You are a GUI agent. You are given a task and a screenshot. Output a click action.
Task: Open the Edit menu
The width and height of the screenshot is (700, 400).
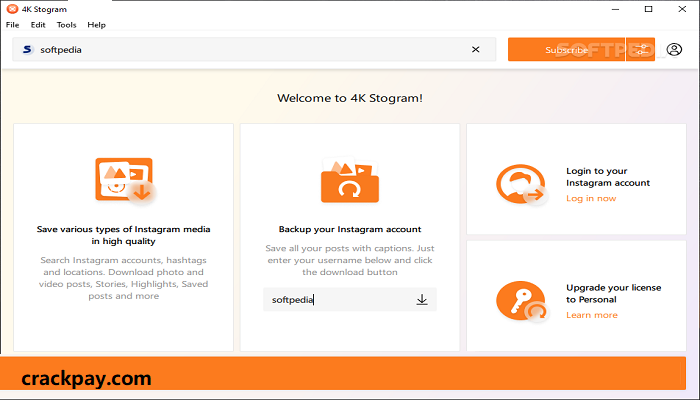38,25
